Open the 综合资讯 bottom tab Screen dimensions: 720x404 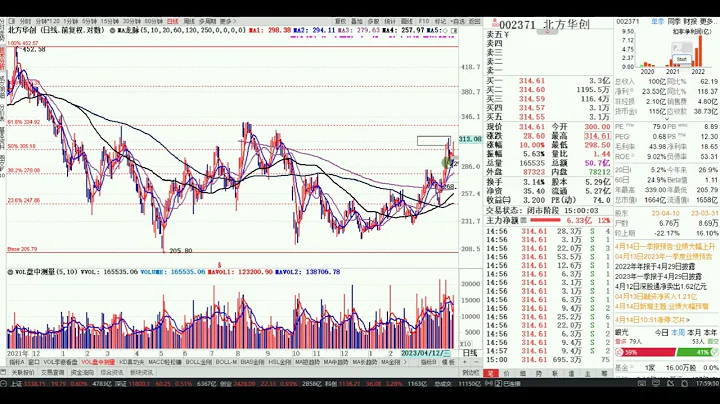(x=112, y=373)
